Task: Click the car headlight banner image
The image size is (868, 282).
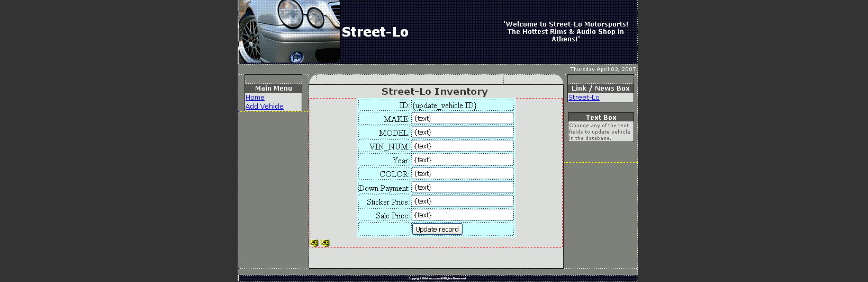Action: (x=290, y=32)
